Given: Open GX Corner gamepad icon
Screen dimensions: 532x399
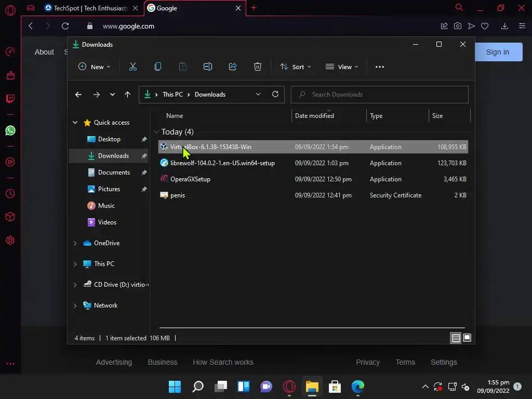Looking at the screenshot, I should (x=31, y=8).
